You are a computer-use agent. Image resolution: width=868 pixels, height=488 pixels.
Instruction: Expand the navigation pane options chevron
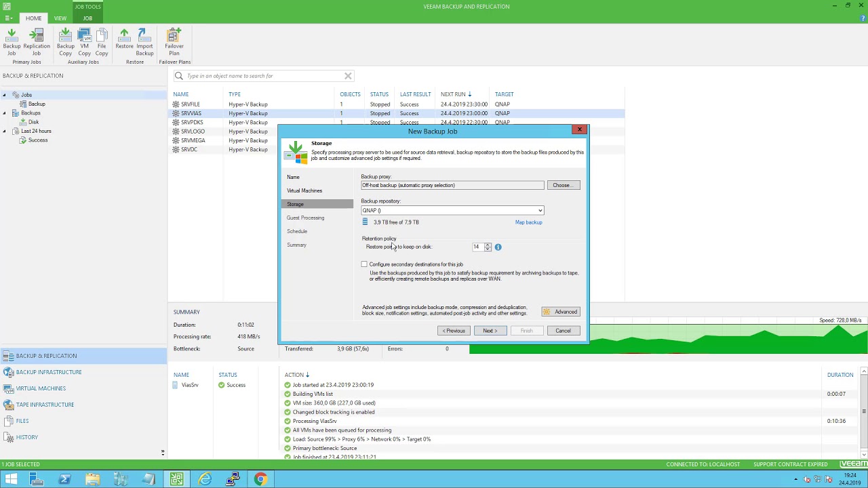click(162, 452)
